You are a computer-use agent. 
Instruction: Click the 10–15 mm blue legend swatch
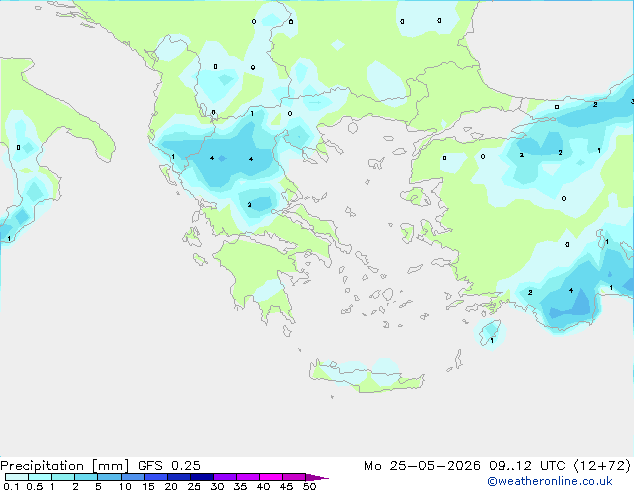[132, 477]
